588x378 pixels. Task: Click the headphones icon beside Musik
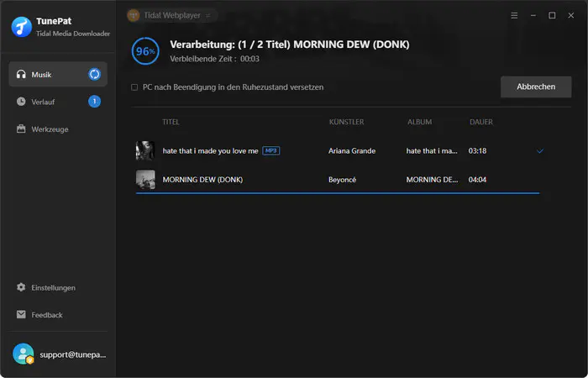click(x=21, y=74)
